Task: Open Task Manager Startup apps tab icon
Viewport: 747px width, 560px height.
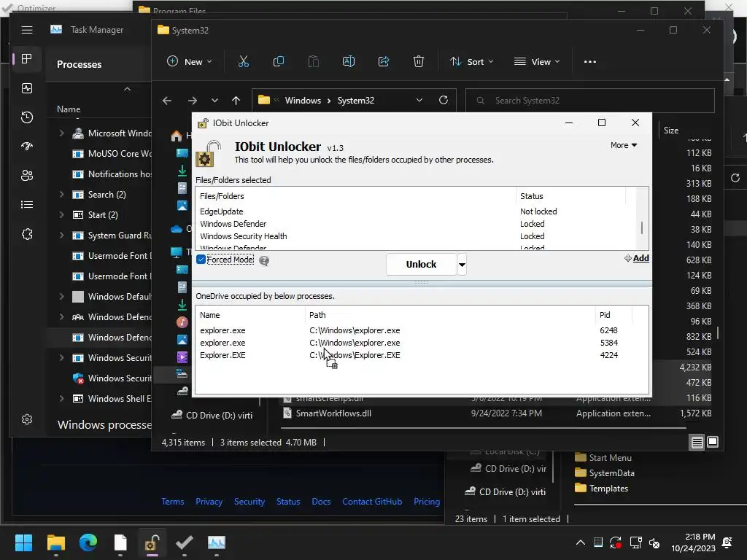Action: point(27,146)
